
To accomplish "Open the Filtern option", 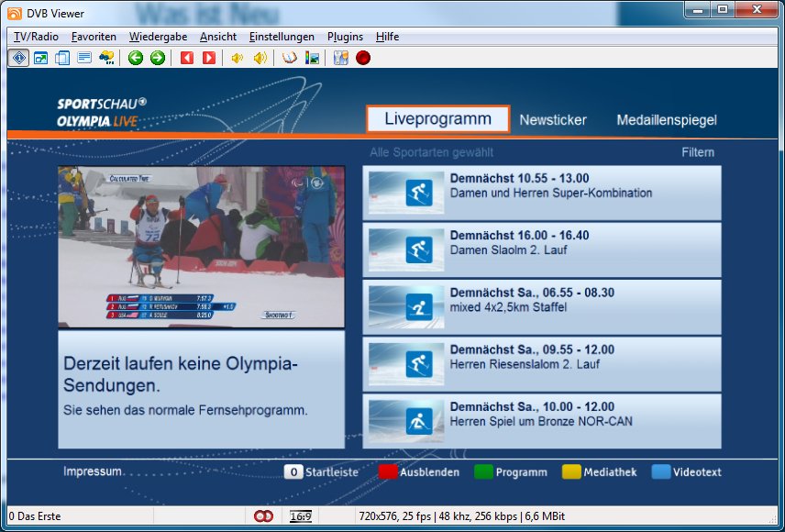I will [699, 152].
